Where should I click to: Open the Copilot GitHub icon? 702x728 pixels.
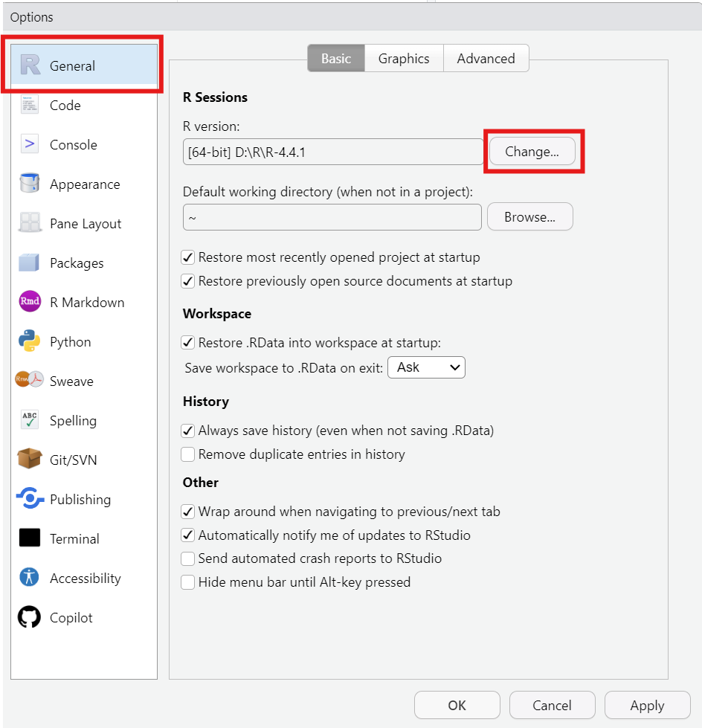click(29, 616)
